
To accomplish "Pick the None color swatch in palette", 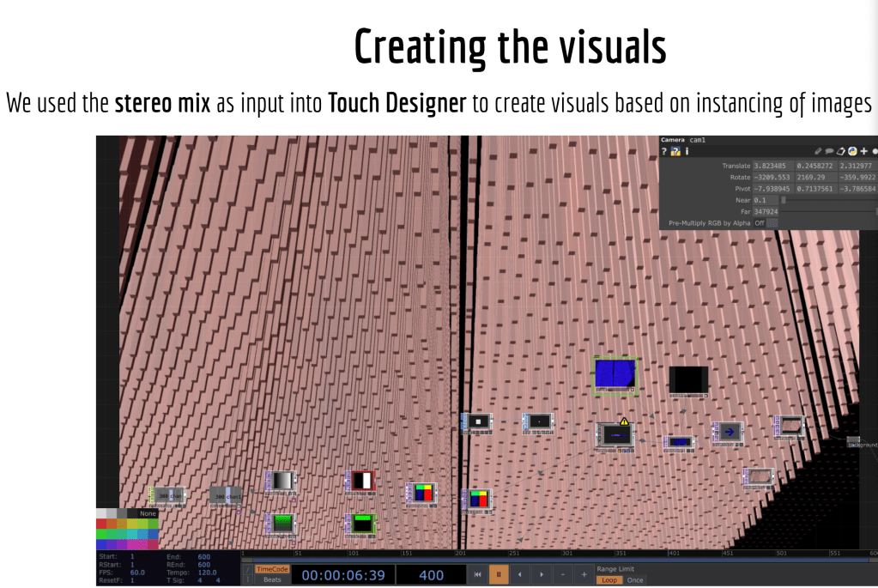I will 148,513.
